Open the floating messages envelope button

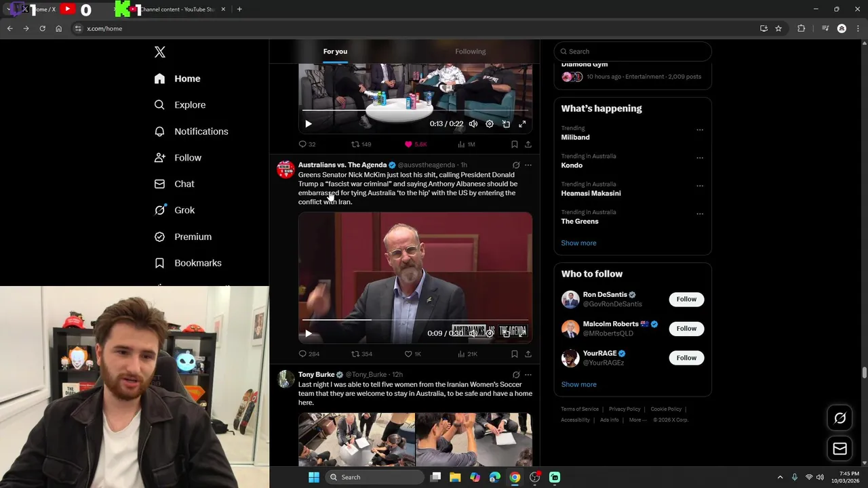click(840, 449)
